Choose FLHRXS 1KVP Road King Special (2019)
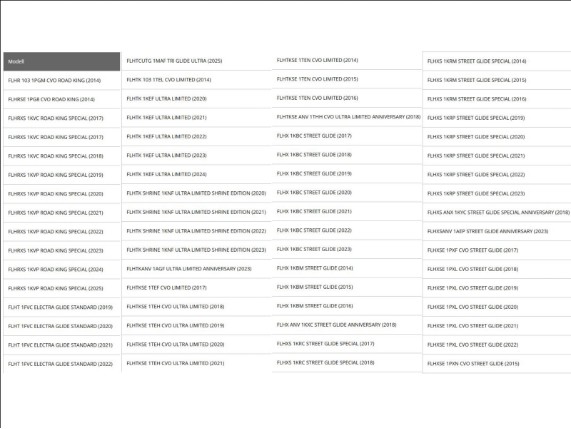571x429 pixels. point(56,175)
